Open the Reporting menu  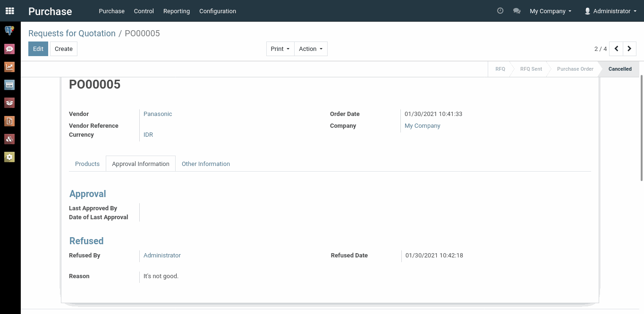(177, 11)
